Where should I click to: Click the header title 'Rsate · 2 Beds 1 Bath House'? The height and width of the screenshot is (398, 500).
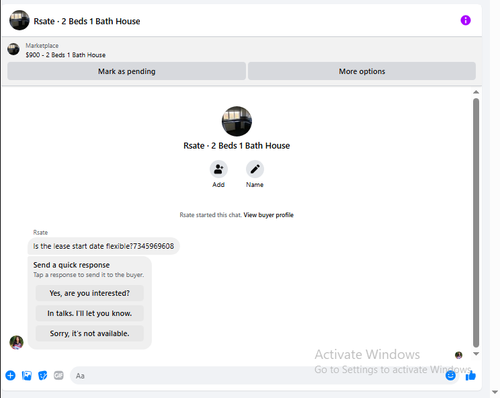click(87, 21)
